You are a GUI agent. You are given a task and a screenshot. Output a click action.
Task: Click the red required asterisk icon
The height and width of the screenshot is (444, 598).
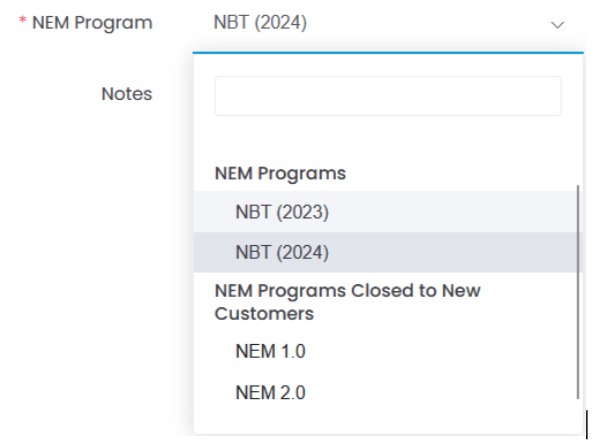[x=23, y=19]
